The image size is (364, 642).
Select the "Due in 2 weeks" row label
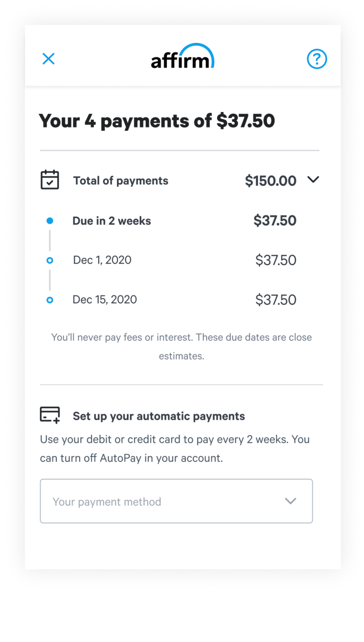click(x=111, y=221)
